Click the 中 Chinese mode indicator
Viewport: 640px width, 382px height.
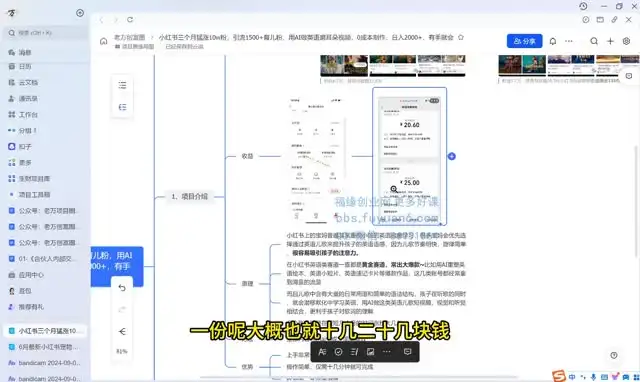(572, 377)
